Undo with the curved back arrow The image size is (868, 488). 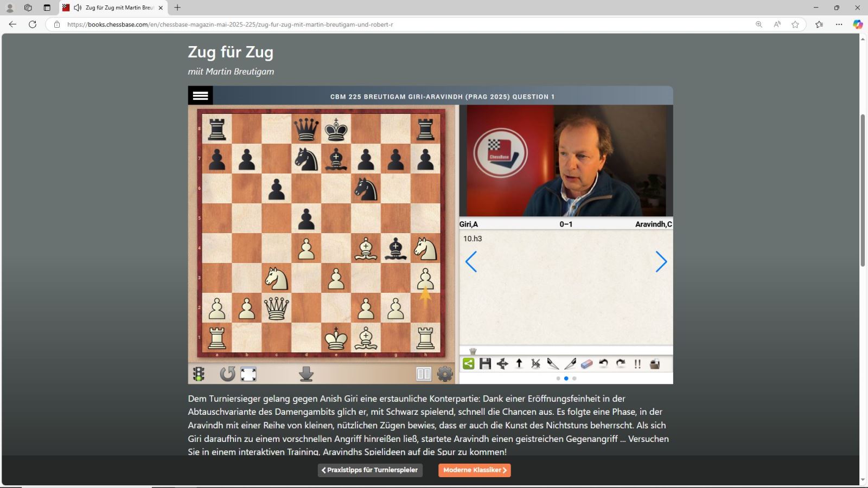(603, 364)
